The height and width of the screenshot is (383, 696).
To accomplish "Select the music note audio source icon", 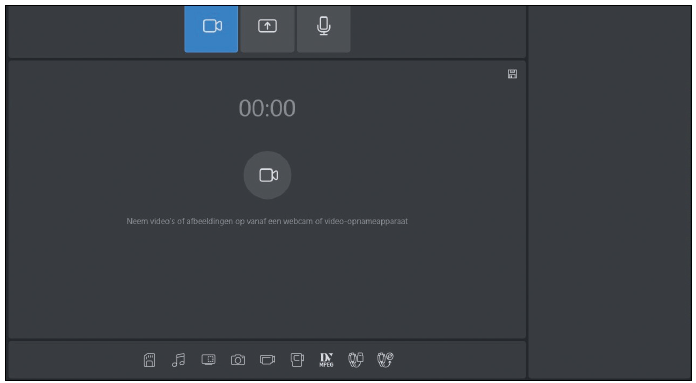I will point(178,359).
